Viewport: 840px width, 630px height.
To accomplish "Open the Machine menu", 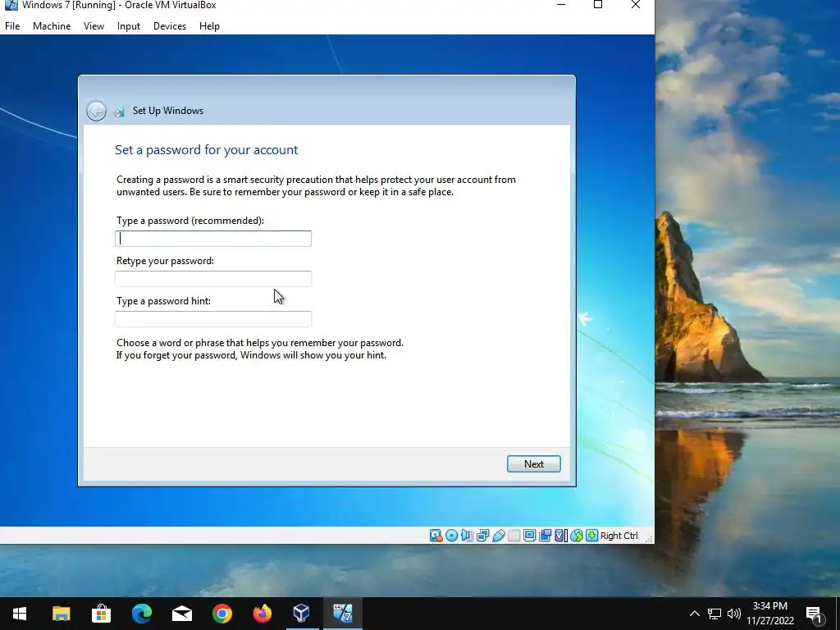I will coord(52,25).
